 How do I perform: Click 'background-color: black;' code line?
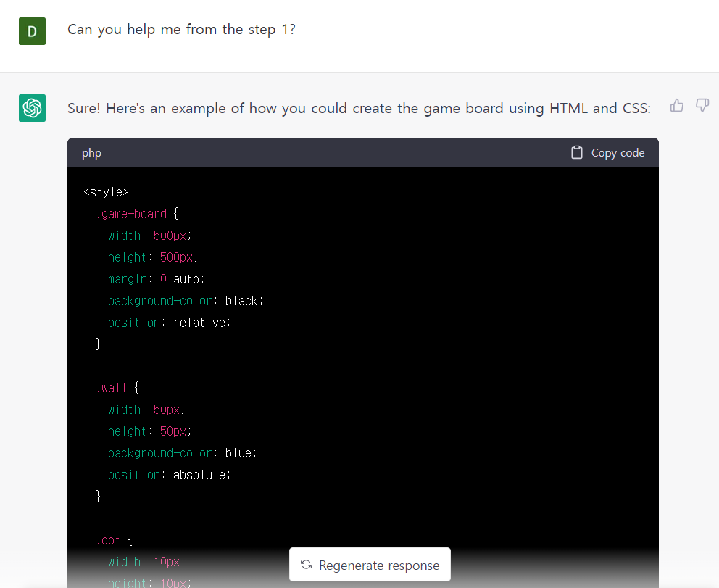click(x=186, y=301)
